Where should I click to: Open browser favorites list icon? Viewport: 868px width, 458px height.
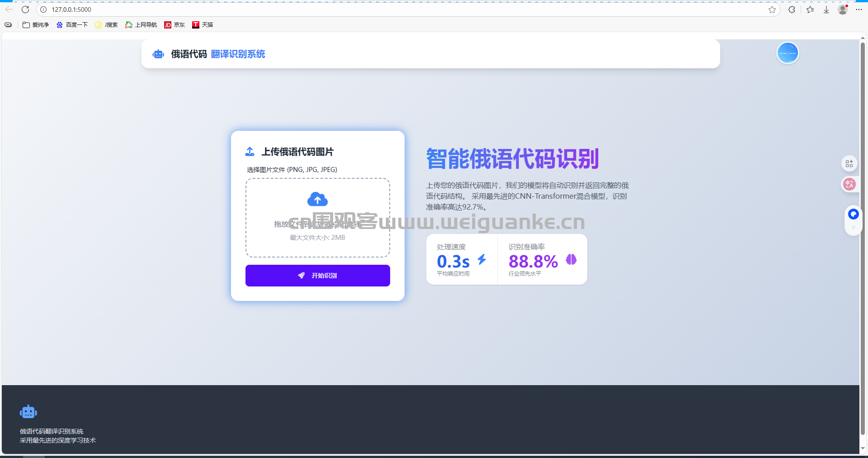pyautogui.click(x=810, y=10)
